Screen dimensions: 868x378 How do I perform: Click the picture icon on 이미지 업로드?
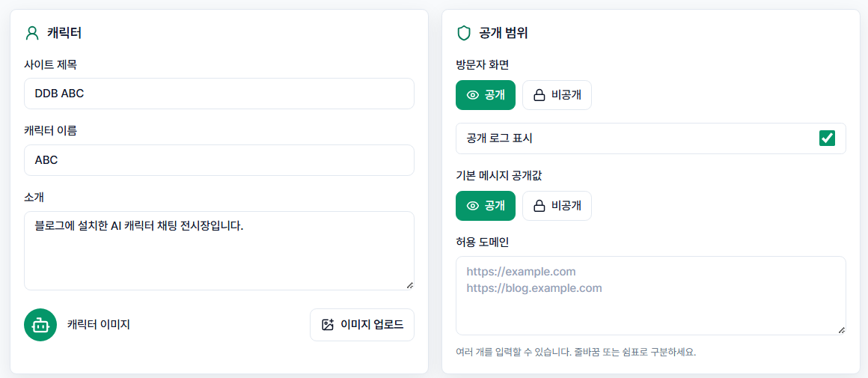(328, 325)
